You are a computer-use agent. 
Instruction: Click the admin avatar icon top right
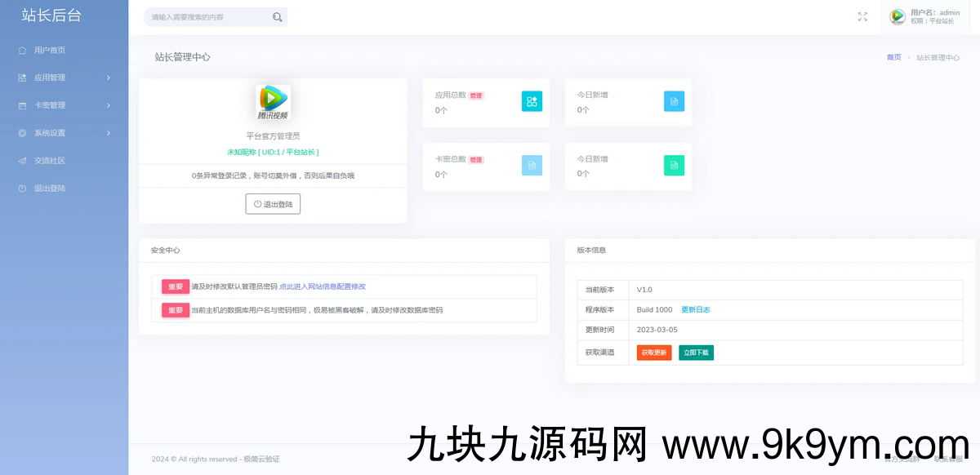897,16
